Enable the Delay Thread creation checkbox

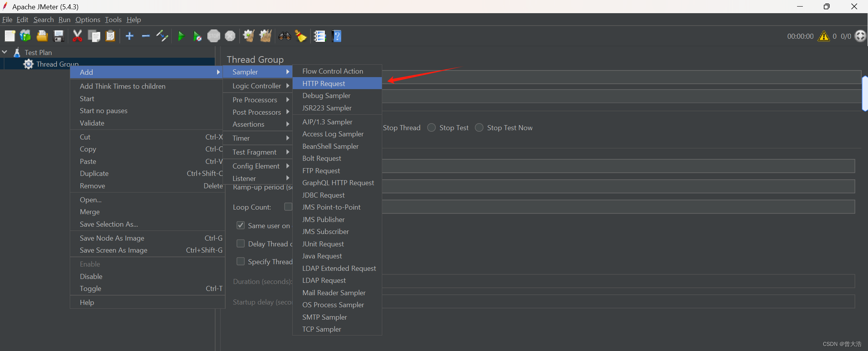241,243
